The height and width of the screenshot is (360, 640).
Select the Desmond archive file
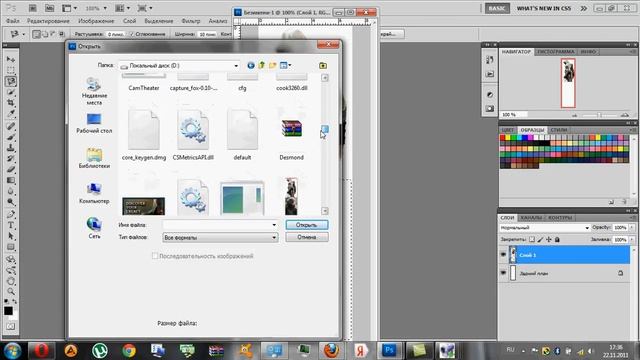pos(291,135)
